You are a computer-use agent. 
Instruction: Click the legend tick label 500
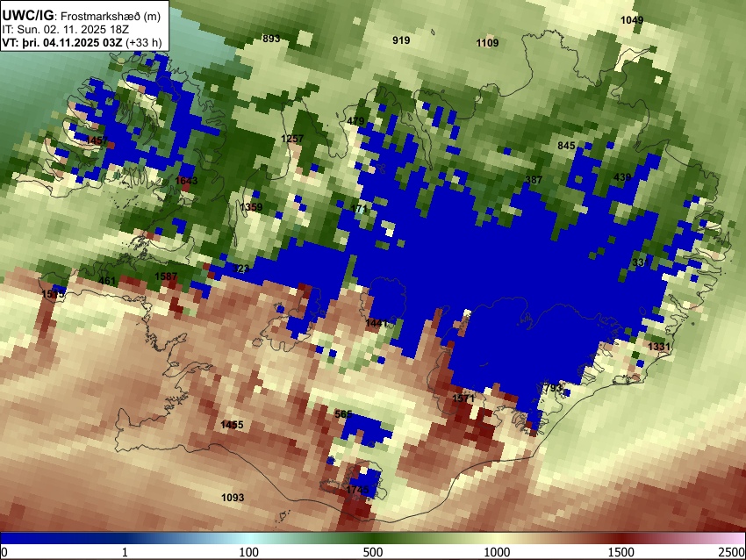pos(373,552)
